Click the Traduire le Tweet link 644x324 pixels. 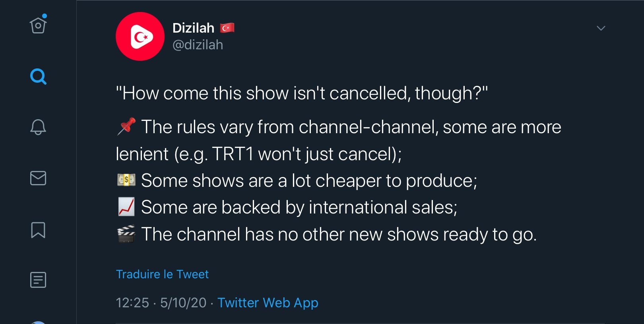coord(162,274)
